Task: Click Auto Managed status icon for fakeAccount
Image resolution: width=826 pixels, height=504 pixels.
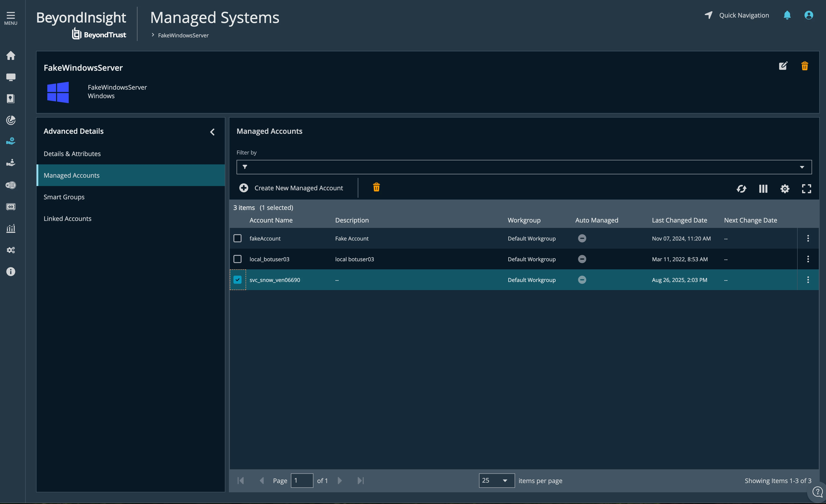Action: coord(582,238)
